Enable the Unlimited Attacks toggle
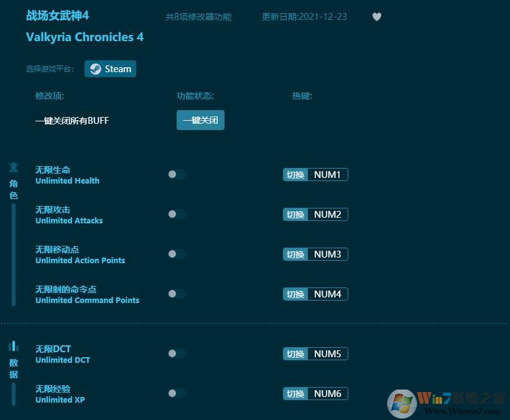Screen dimensions: 510x420 pyautogui.click(x=176, y=215)
